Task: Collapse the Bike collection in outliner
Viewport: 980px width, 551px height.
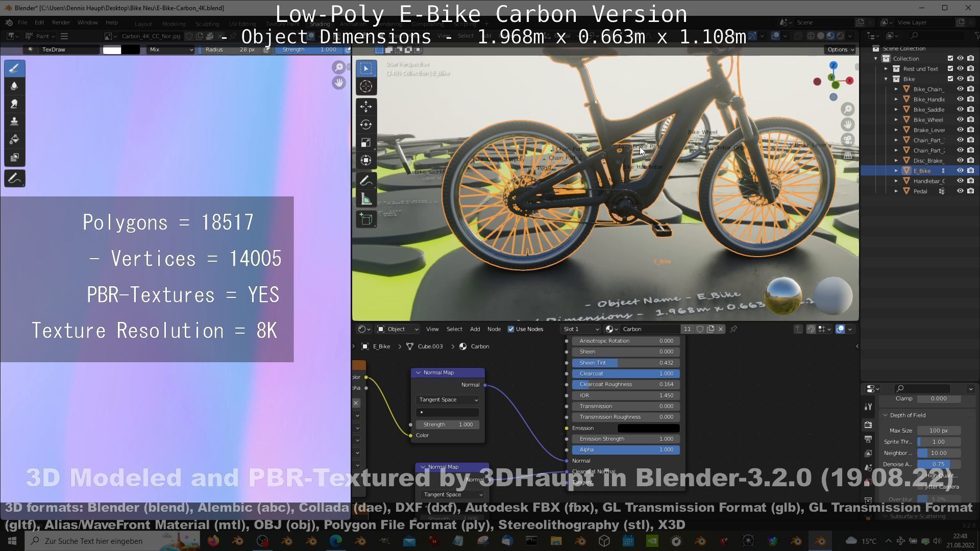Action: [886, 79]
